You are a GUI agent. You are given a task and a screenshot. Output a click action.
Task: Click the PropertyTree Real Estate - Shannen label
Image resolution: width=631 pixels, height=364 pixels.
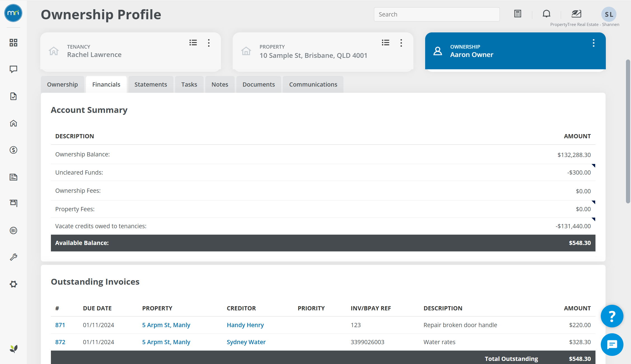click(585, 25)
